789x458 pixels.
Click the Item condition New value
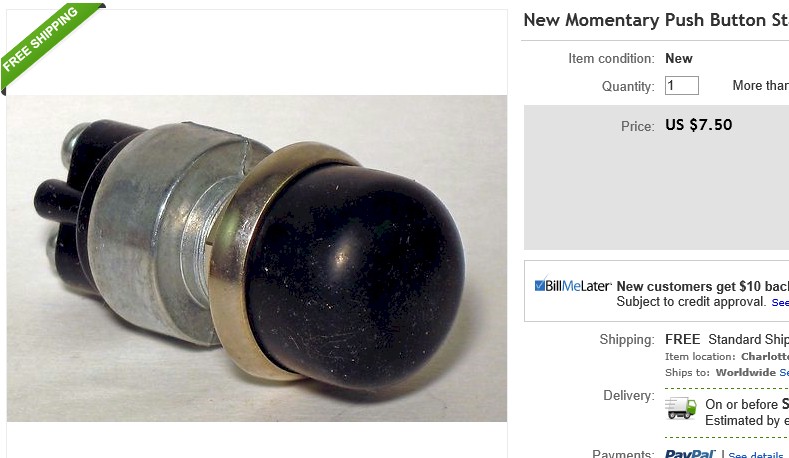click(x=679, y=58)
